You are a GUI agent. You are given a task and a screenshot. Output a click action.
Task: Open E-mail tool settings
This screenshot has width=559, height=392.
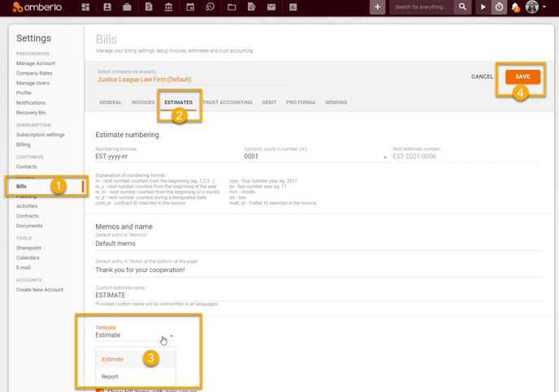click(x=24, y=268)
